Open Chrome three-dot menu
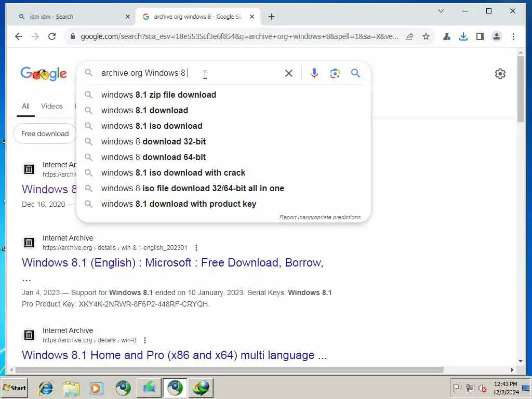Viewport: 532px width, 399px height. tap(513, 36)
